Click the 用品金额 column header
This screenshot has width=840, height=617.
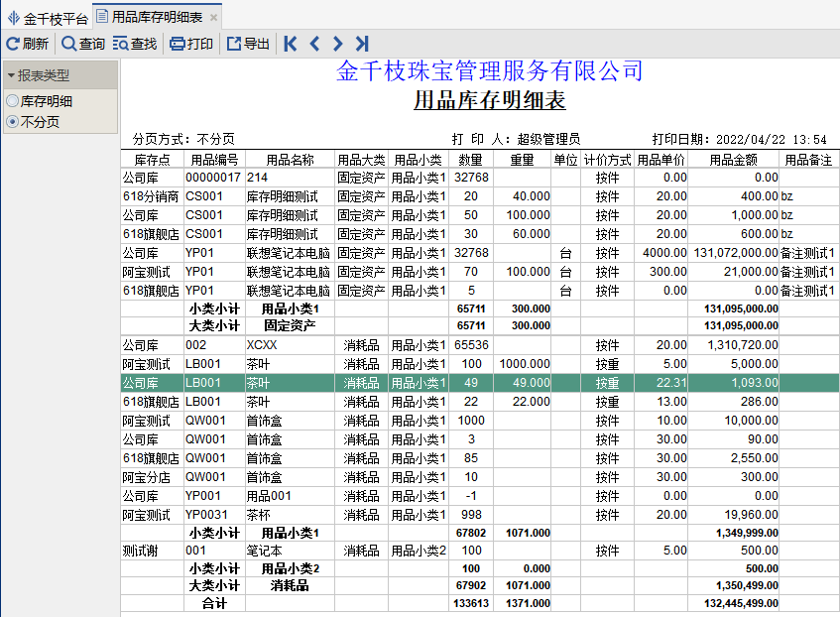[x=734, y=160]
